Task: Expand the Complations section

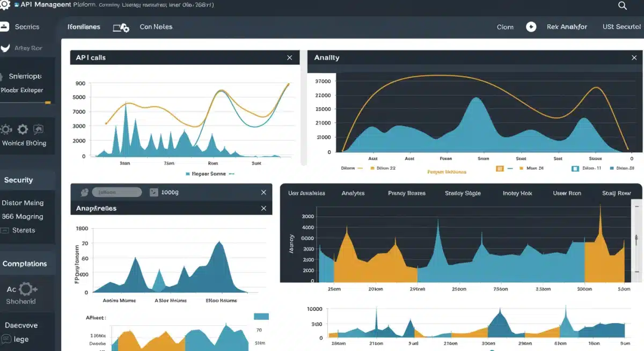Action: [26, 263]
